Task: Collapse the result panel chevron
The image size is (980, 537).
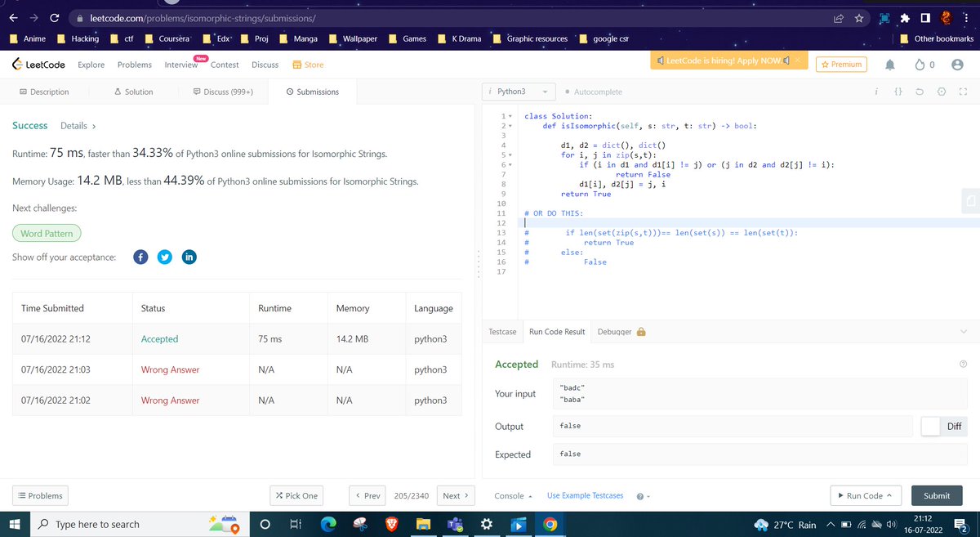Action: (964, 331)
